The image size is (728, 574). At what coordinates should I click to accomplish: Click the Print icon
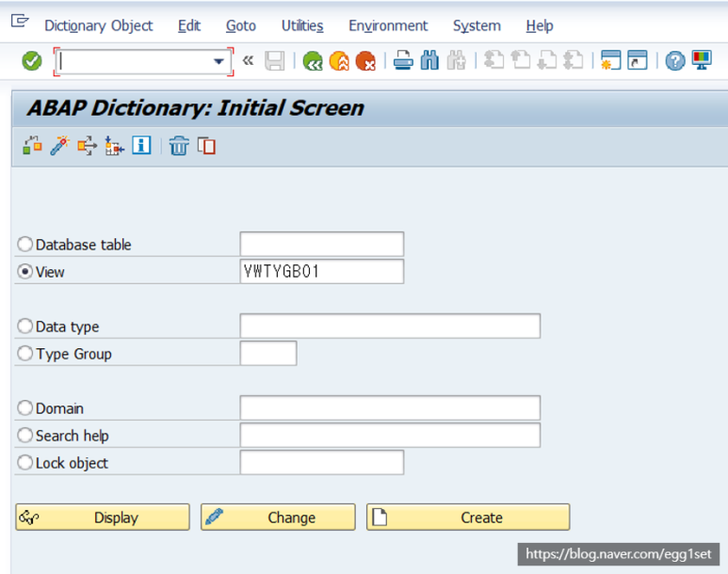[x=403, y=61]
